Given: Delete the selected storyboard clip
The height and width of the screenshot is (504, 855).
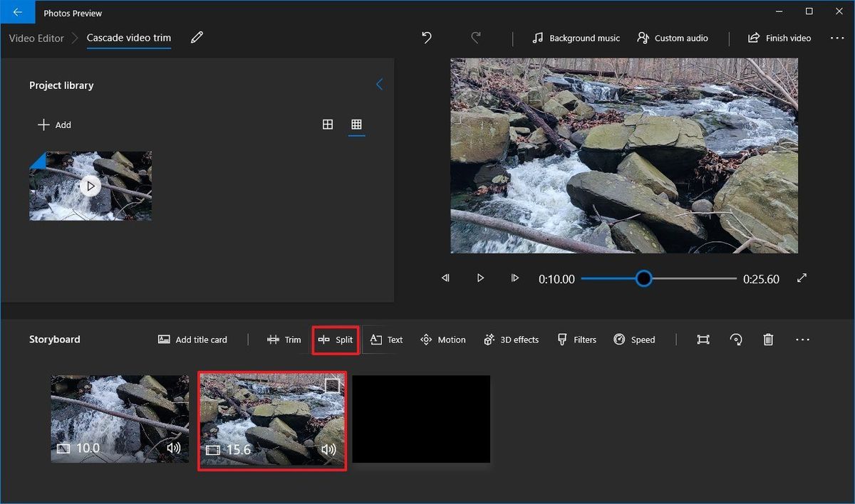Looking at the screenshot, I should [768, 340].
